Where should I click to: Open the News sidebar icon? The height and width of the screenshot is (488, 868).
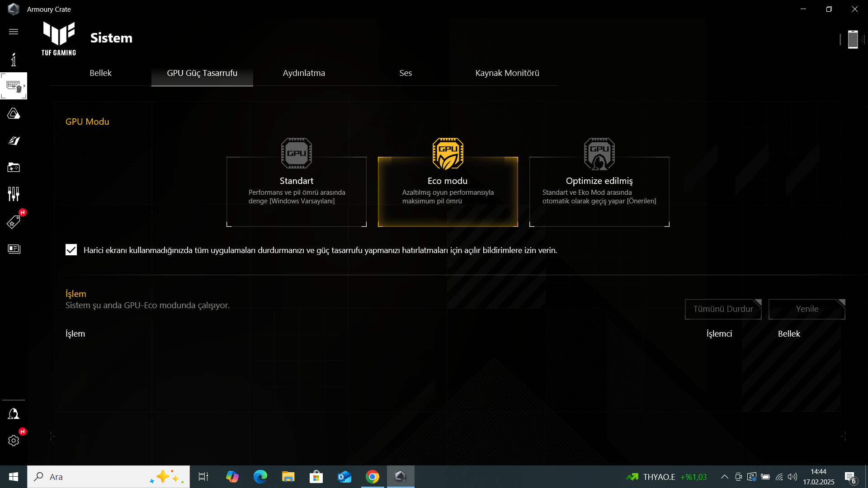coord(14,249)
